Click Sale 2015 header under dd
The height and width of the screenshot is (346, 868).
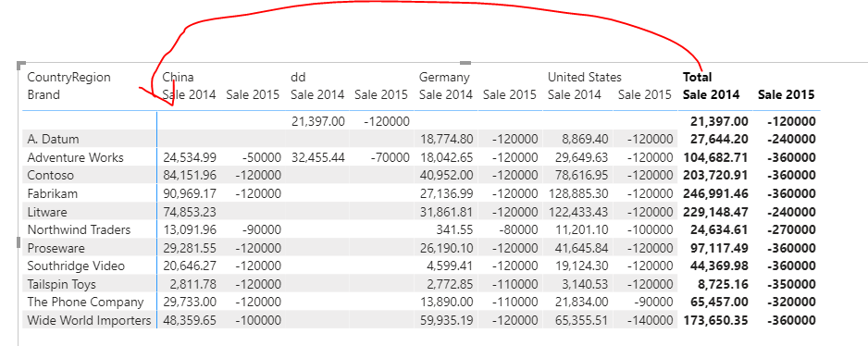click(x=381, y=94)
